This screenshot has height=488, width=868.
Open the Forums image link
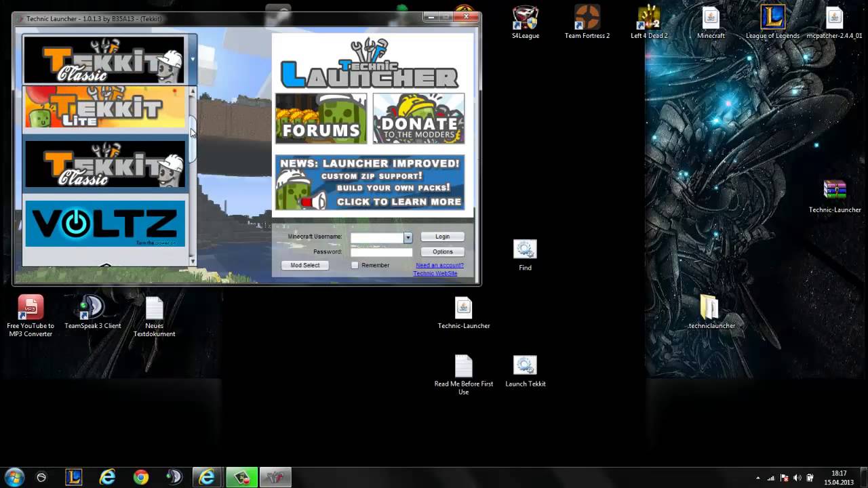tap(321, 119)
